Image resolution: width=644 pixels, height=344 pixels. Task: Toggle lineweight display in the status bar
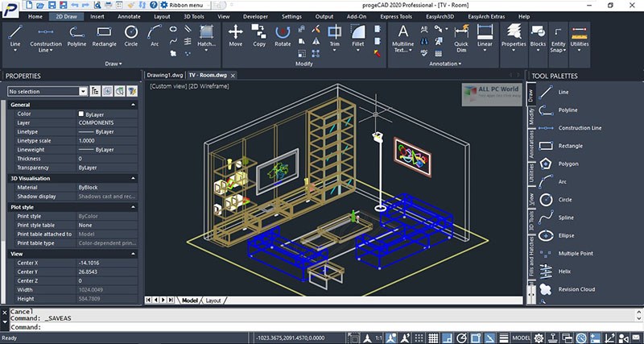[x=504, y=338]
